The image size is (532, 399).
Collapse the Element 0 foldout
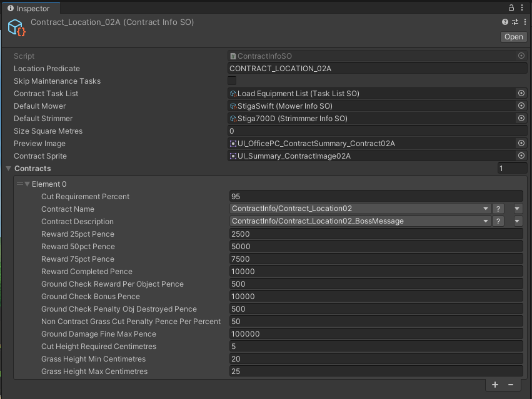[x=27, y=184]
